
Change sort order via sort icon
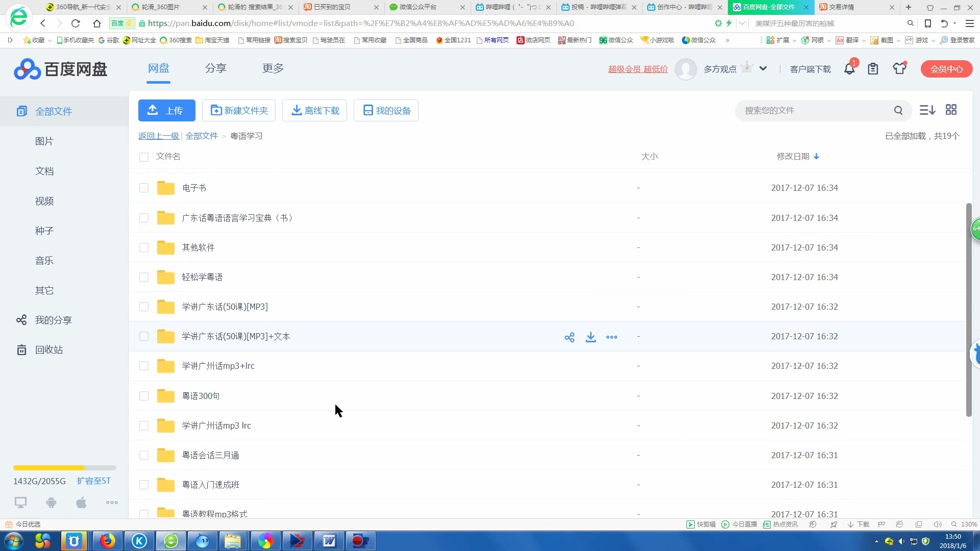927,110
